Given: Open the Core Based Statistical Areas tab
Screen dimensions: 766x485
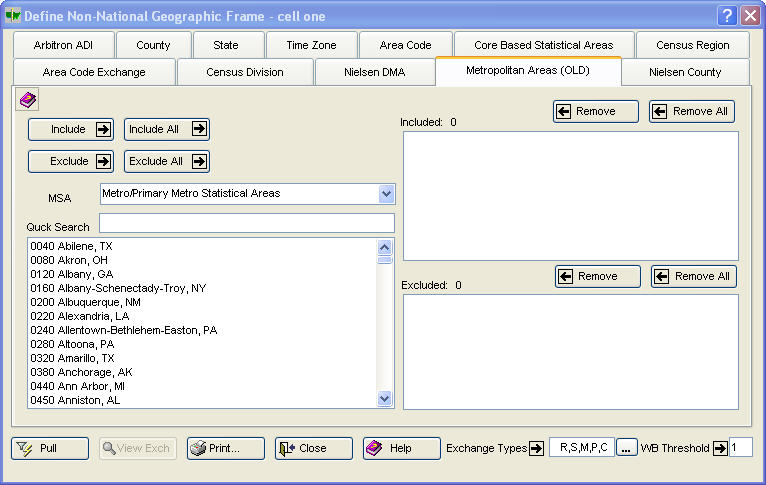Looking at the screenshot, I should [x=544, y=45].
